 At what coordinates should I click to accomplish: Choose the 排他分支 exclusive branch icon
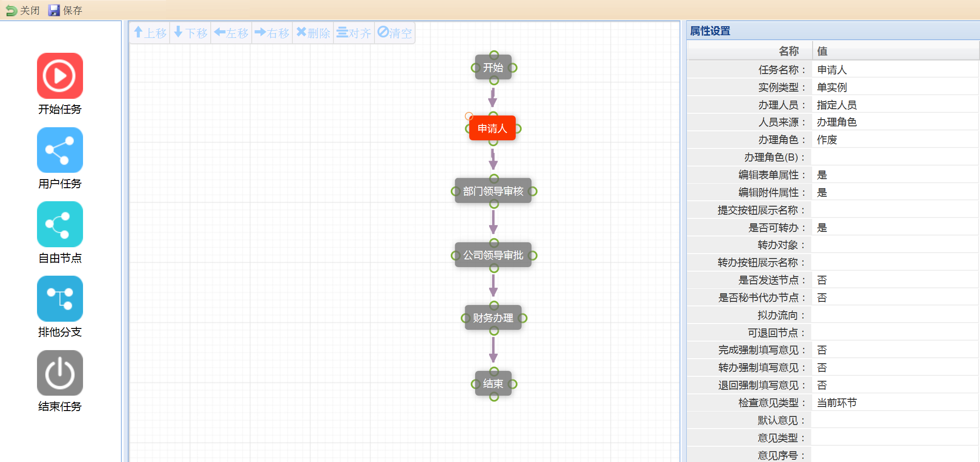60,299
